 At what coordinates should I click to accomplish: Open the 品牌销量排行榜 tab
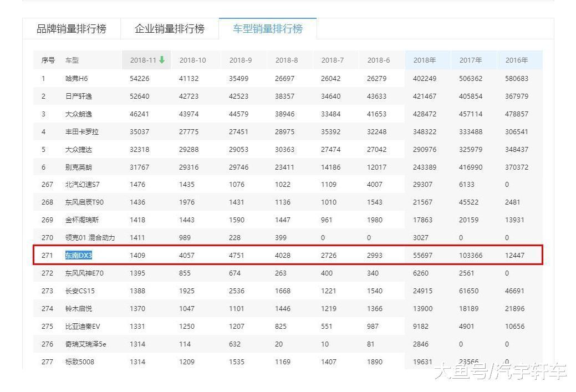click(x=72, y=29)
